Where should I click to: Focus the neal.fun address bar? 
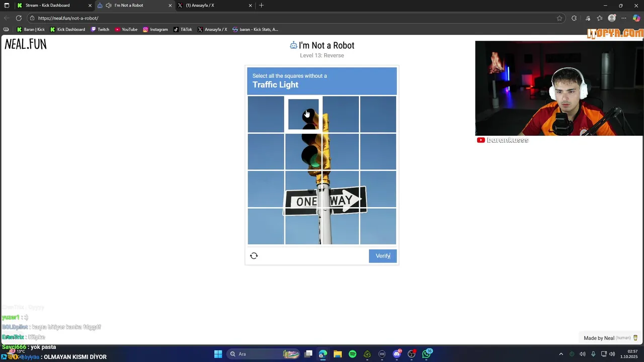[x=297, y=18]
